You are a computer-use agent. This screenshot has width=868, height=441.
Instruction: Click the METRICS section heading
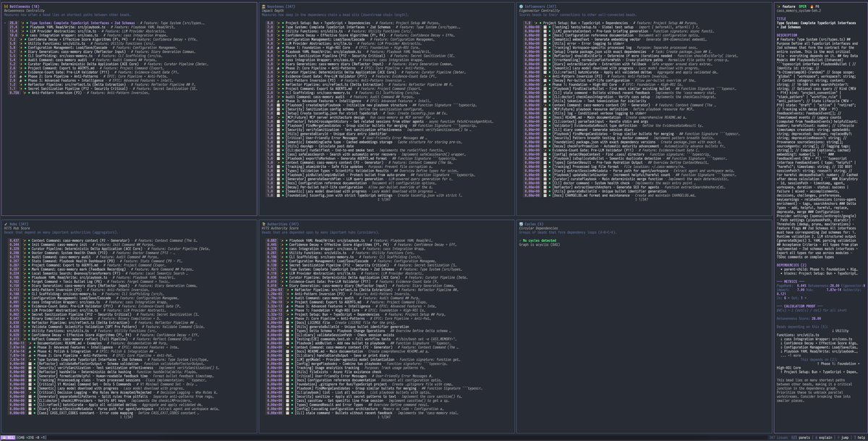(x=791, y=282)
